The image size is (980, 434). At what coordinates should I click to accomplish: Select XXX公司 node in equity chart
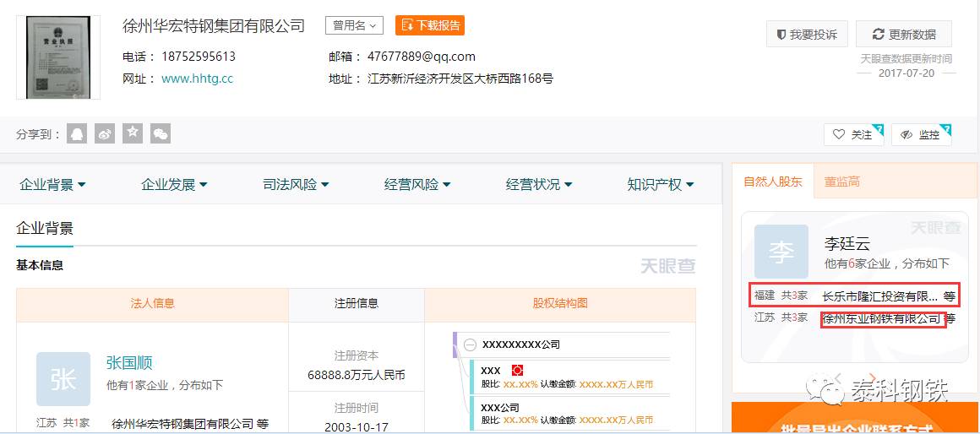(x=500, y=407)
